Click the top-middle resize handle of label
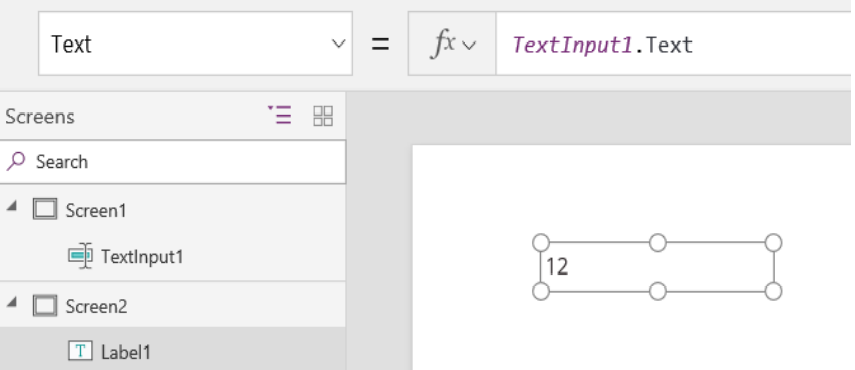This screenshot has width=855, height=370. [658, 242]
